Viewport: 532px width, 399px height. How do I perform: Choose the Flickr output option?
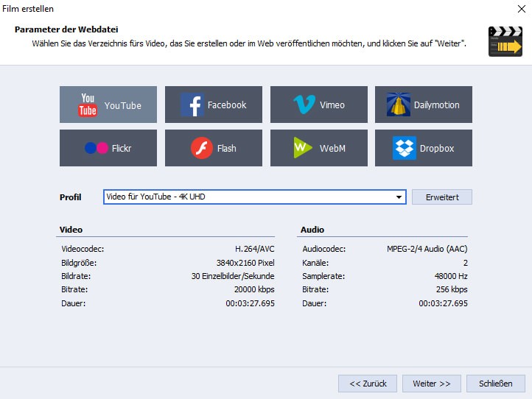[x=108, y=149]
